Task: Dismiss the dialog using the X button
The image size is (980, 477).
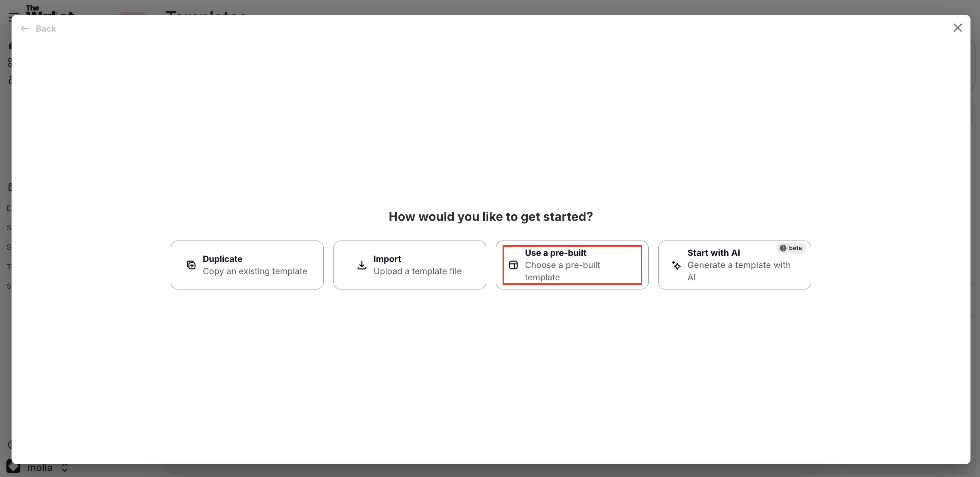Action: (958, 28)
